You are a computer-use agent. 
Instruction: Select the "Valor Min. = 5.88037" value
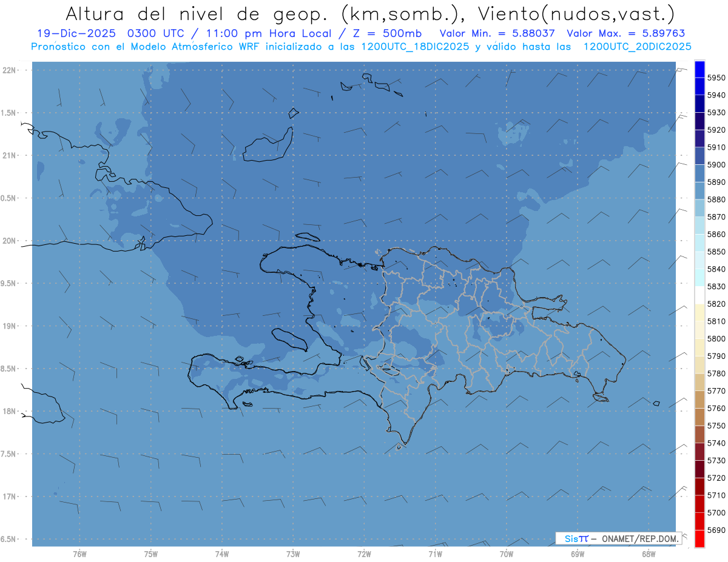pos(497,33)
